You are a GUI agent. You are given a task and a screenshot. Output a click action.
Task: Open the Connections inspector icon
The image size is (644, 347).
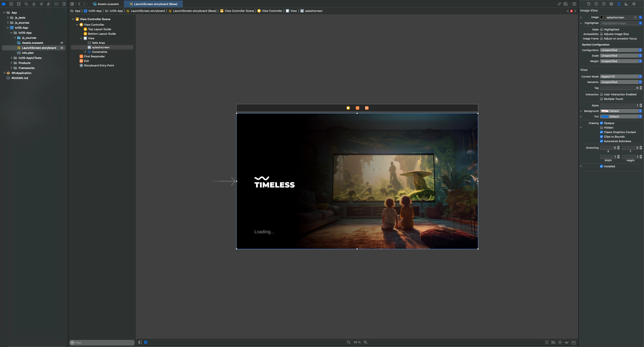pos(633,4)
